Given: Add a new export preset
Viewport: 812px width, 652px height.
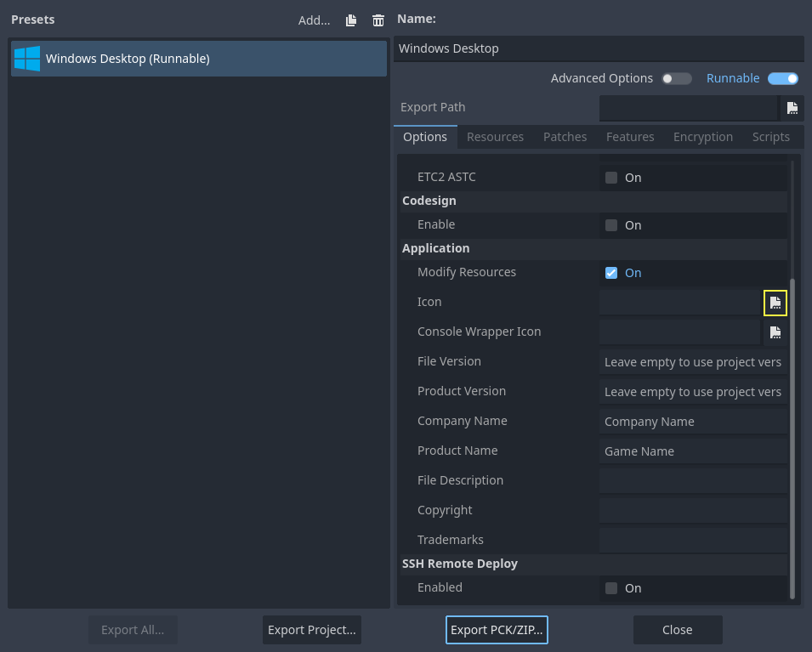Looking at the screenshot, I should pyautogui.click(x=313, y=20).
